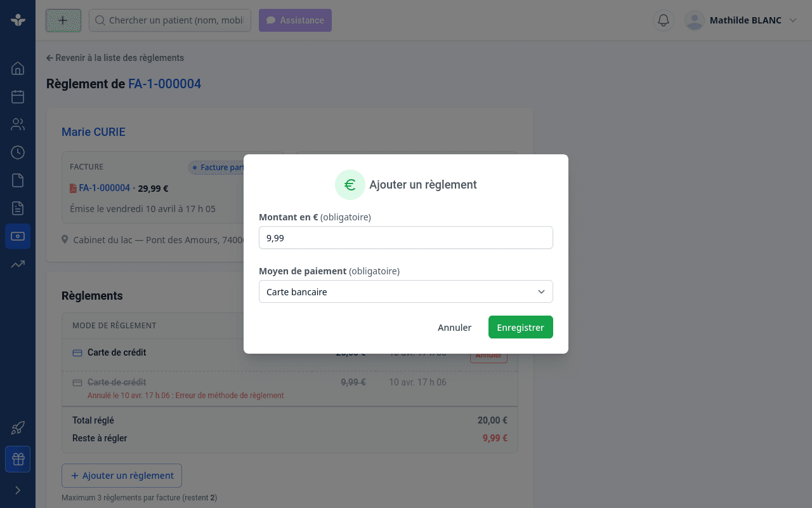This screenshot has height=508, width=812.
Task: Open the patients icon in sidebar
Action: 18,124
